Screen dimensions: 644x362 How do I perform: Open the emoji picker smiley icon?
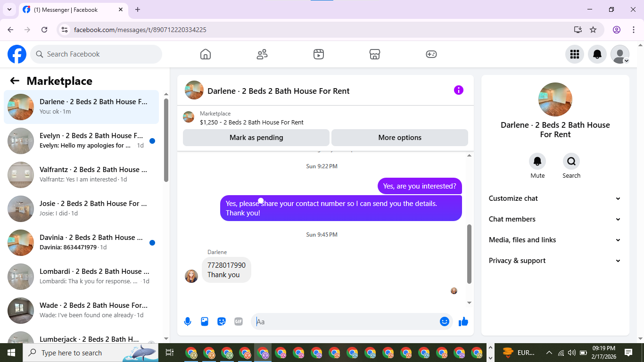(x=445, y=321)
